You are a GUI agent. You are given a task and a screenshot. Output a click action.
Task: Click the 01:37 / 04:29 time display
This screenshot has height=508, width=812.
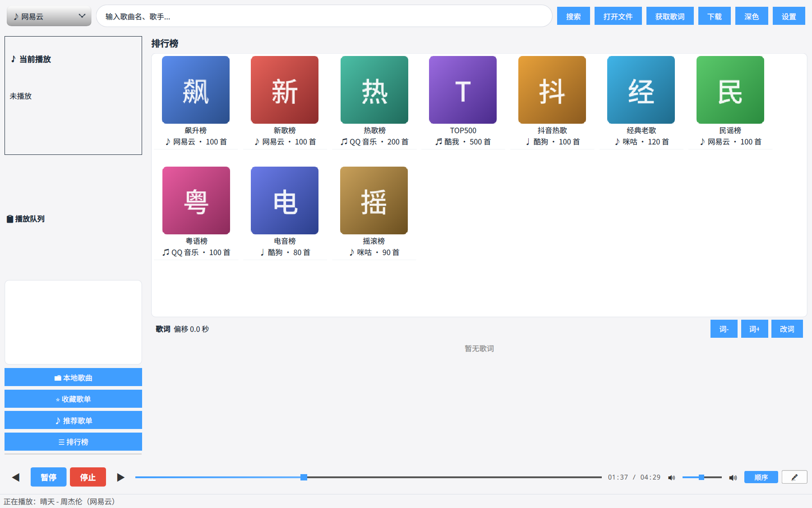634,477
